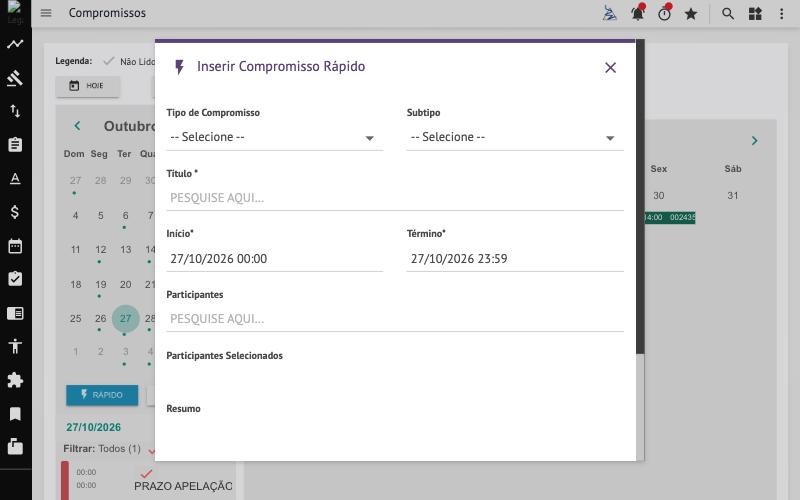This screenshot has width=800, height=500.
Task: Open the hamburger menu beside Compromissos
Action: point(46,13)
